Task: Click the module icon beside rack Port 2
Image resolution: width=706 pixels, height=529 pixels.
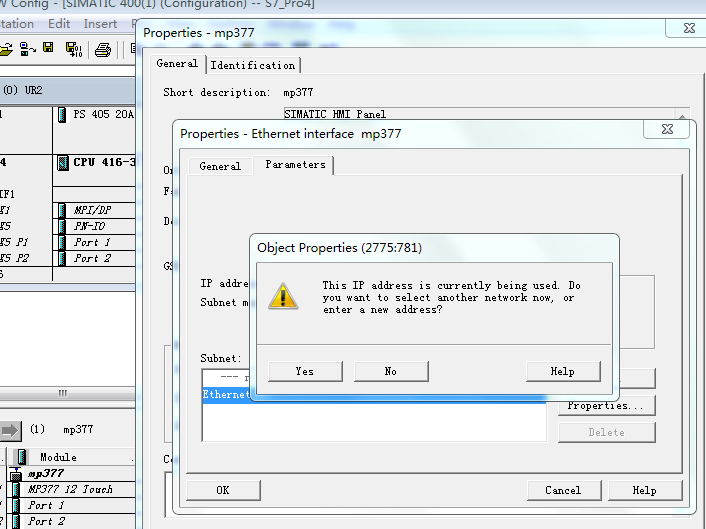Action: tap(62, 259)
